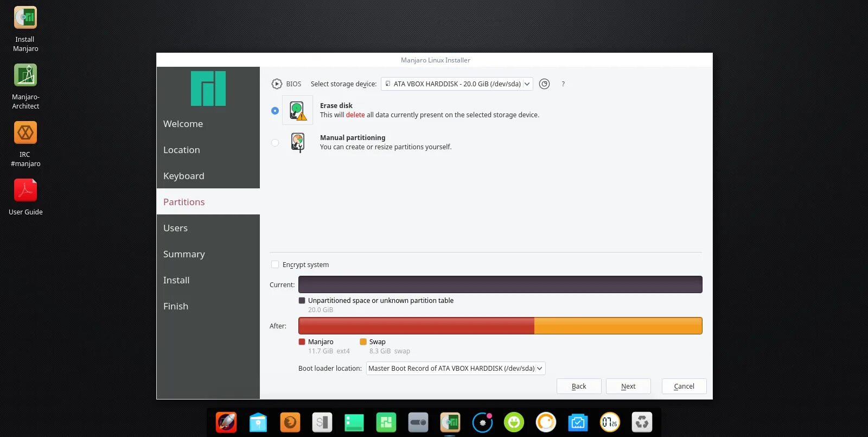Launch the rocket launcher in the dock
Viewport: 868px width, 437px height.
[226, 422]
